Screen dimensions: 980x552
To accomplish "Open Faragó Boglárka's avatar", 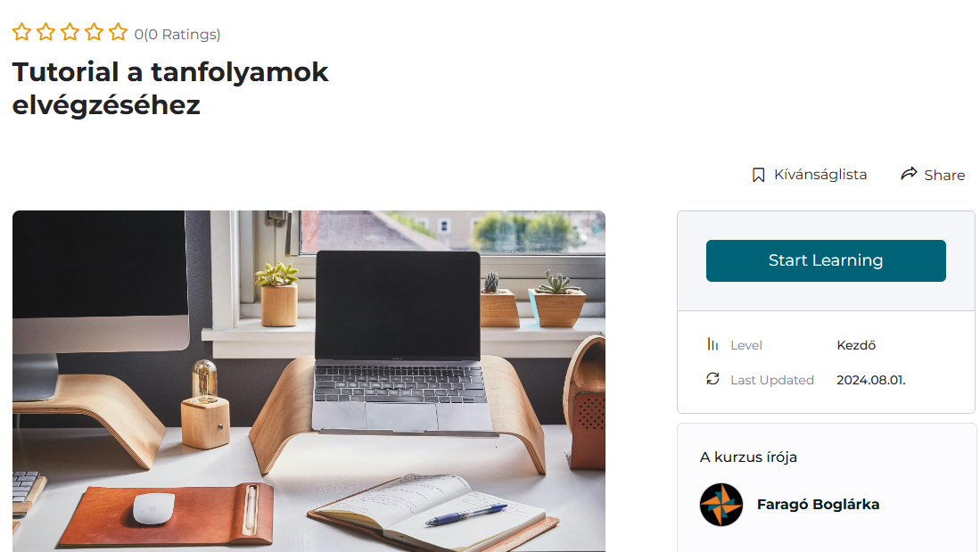I will click(721, 505).
